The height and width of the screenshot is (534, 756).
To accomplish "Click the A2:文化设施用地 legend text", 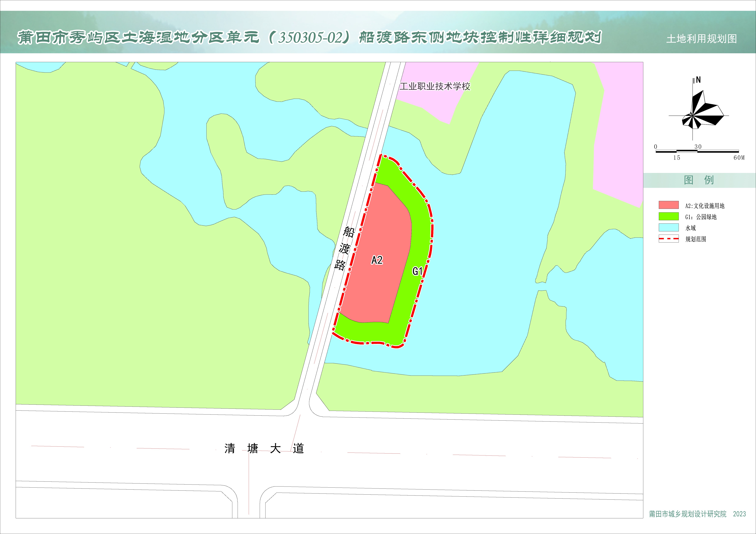I will point(705,206).
